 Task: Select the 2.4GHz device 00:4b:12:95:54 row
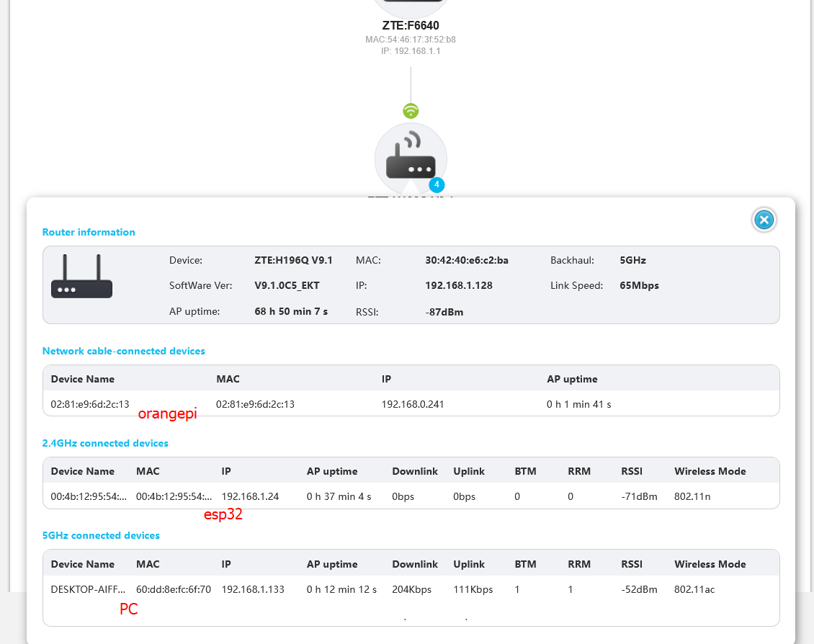point(411,496)
